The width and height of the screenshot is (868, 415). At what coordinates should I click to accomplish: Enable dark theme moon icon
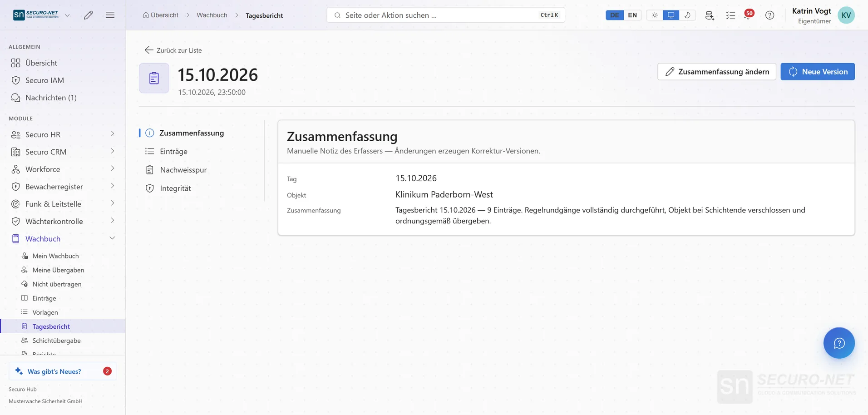pos(687,15)
